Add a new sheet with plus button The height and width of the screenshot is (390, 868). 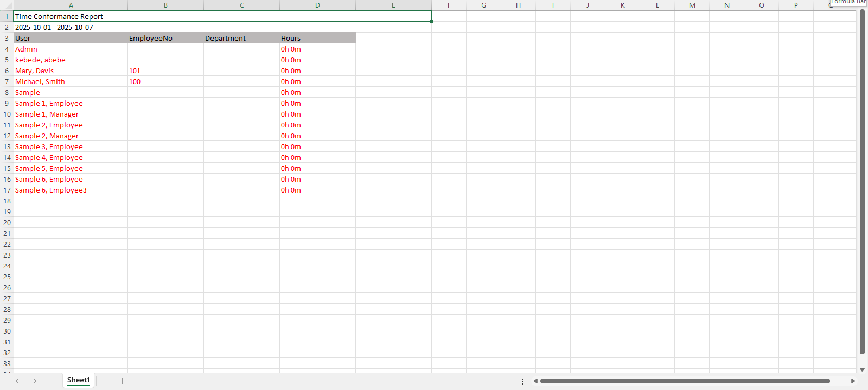(x=122, y=381)
